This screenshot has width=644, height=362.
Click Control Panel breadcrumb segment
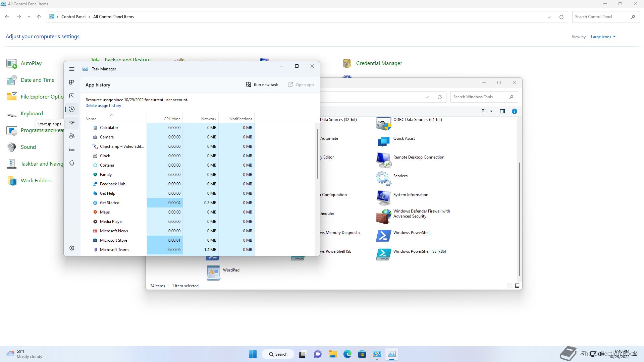pos(73,17)
